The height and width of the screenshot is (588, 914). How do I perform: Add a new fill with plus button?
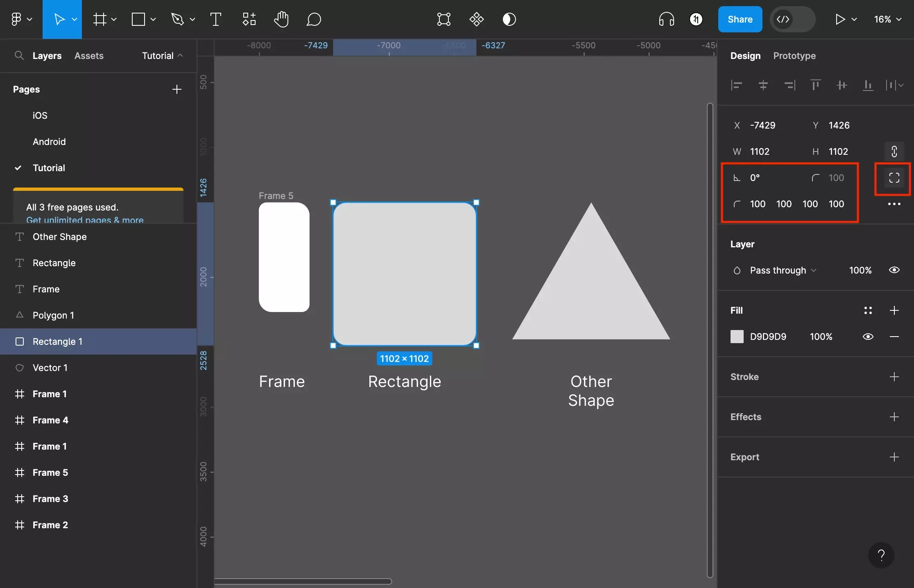(894, 310)
